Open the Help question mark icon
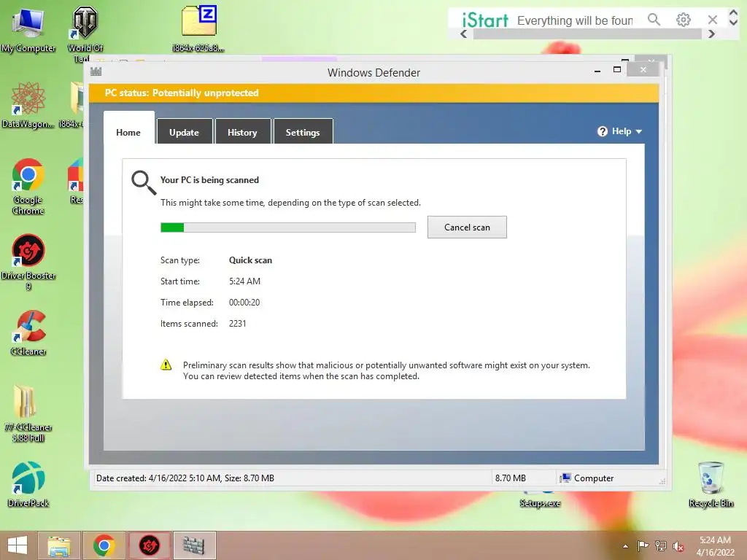 pyautogui.click(x=602, y=131)
